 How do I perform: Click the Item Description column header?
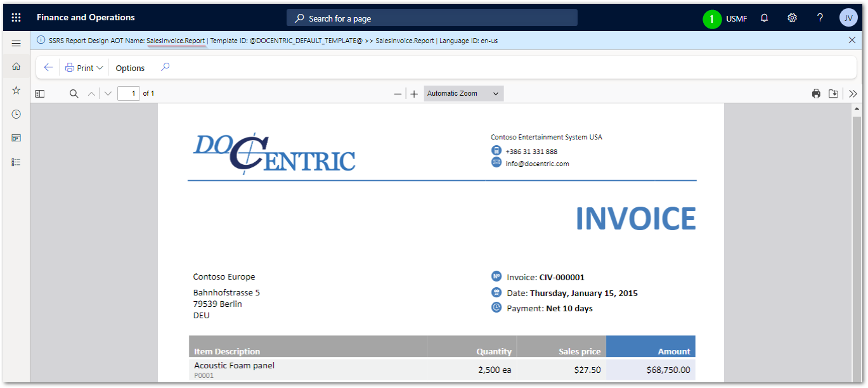pos(227,351)
